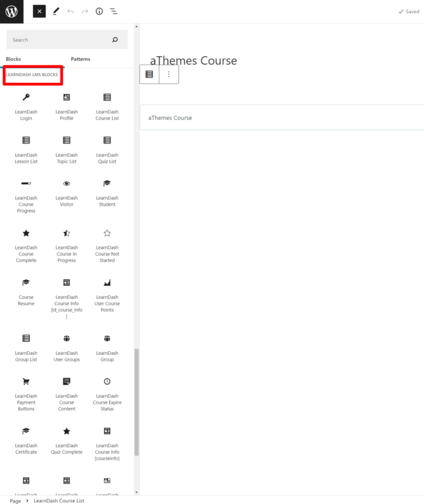Insert the LearnDash Group block
This screenshot has width=424, height=504.
coord(107,348)
